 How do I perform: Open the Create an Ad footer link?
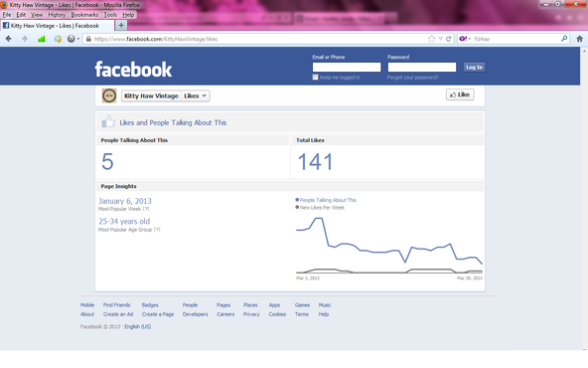118,314
